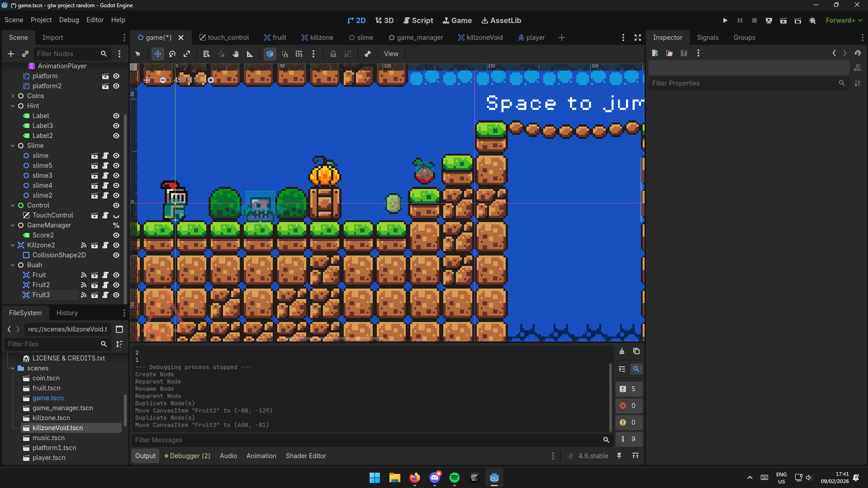Activate the Pan Mode hand tool
The image size is (868, 488).
tap(236, 54)
